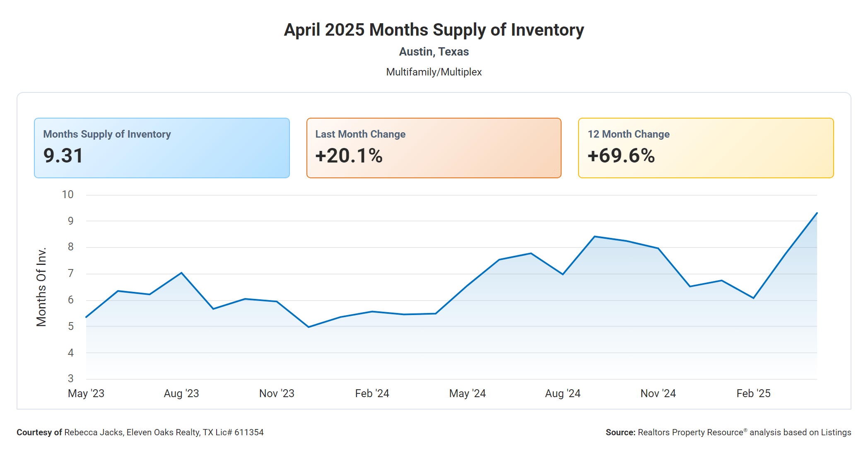Click the y-axis tick labeled 10

pos(68,194)
